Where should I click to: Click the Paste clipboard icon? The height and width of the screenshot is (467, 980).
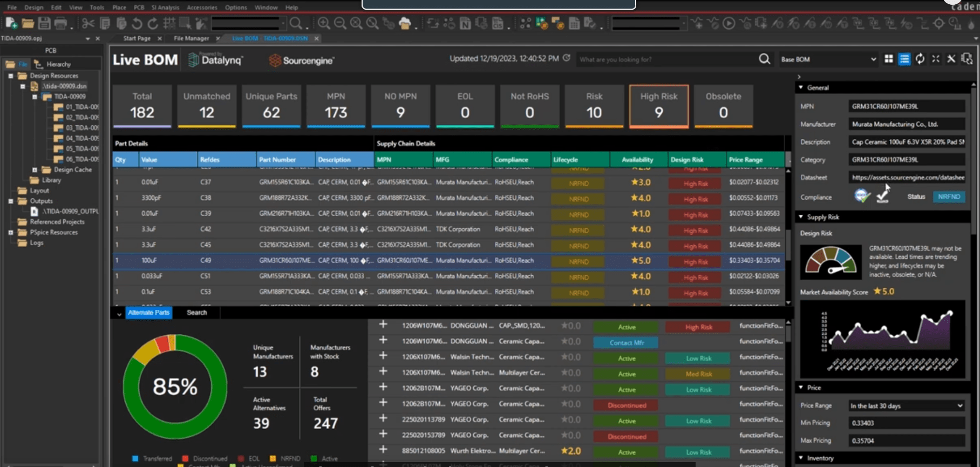tap(121, 23)
